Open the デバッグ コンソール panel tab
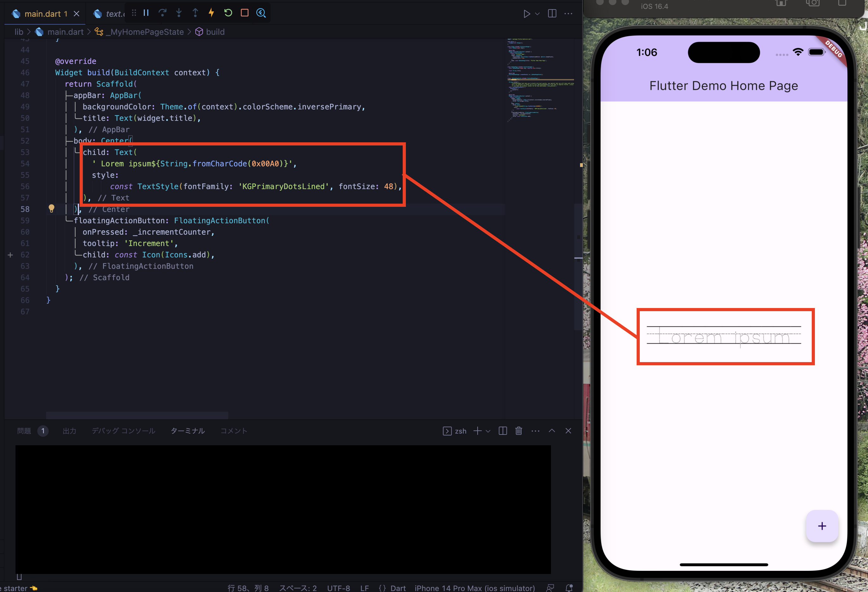Viewport: 868px width, 592px height. (x=123, y=430)
